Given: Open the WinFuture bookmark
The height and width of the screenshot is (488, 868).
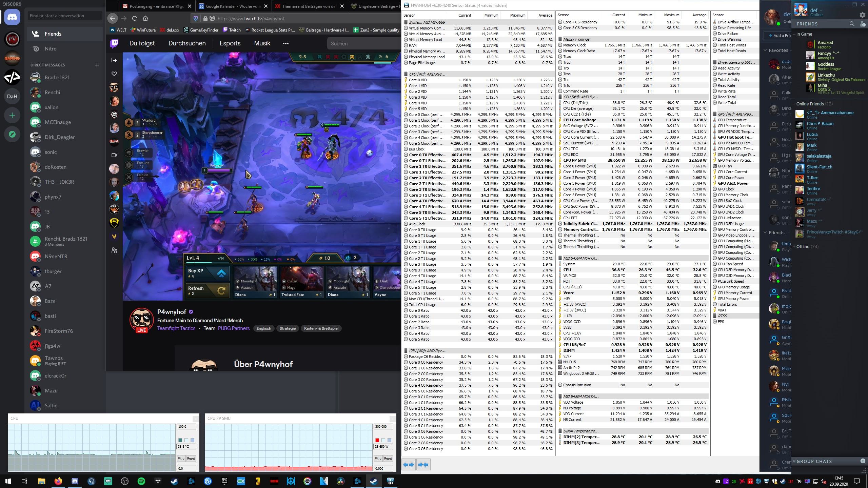Looking at the screenshot, I should click(x=143, y=30).
